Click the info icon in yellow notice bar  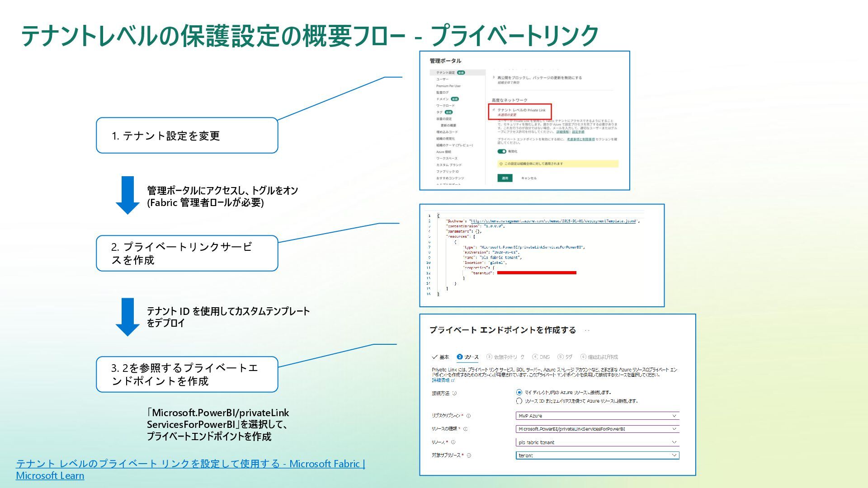[501, 164]
